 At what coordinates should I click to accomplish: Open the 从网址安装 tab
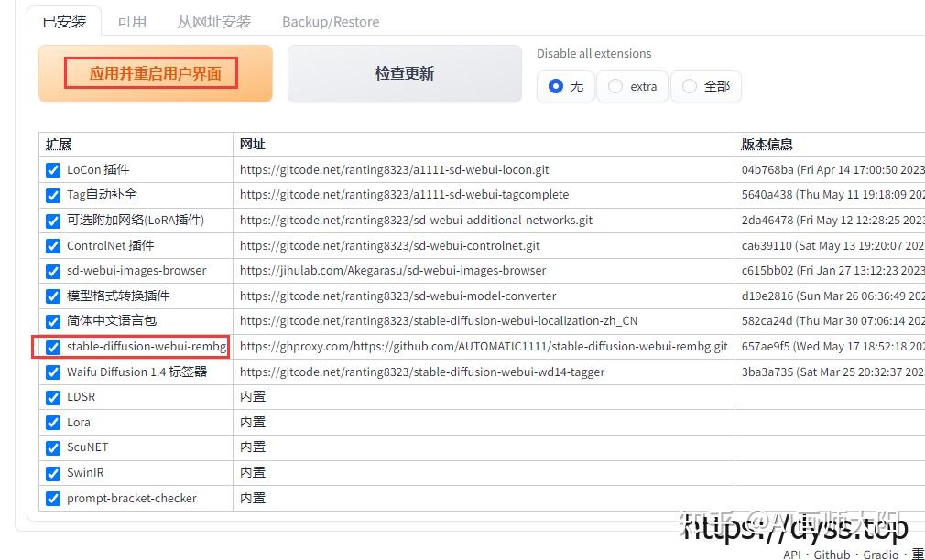pyautogui.click(x=214, y=22)
